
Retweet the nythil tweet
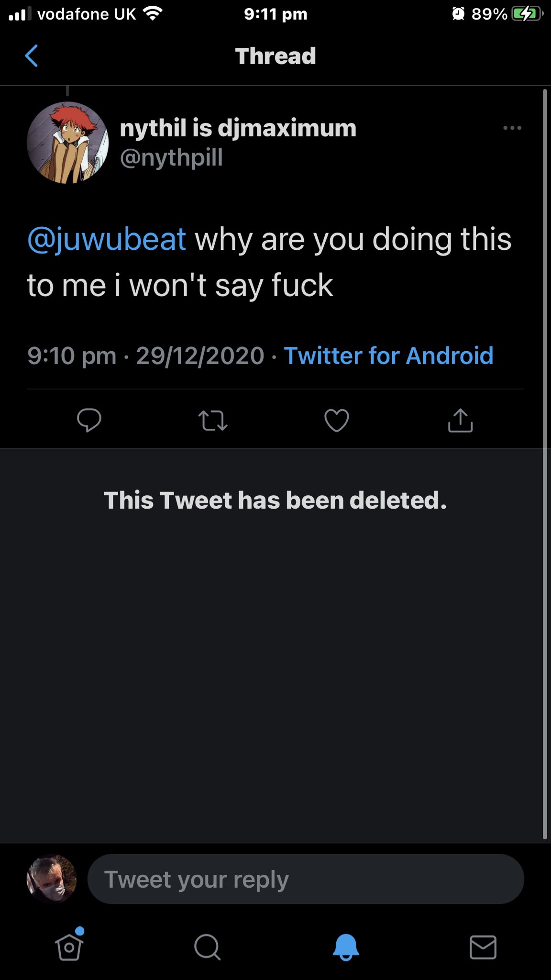coord(213,421)
